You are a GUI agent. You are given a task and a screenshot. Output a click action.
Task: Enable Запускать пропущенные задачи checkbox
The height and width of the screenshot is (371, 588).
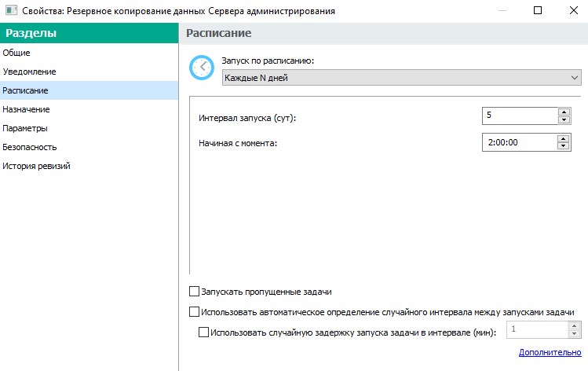194,292
